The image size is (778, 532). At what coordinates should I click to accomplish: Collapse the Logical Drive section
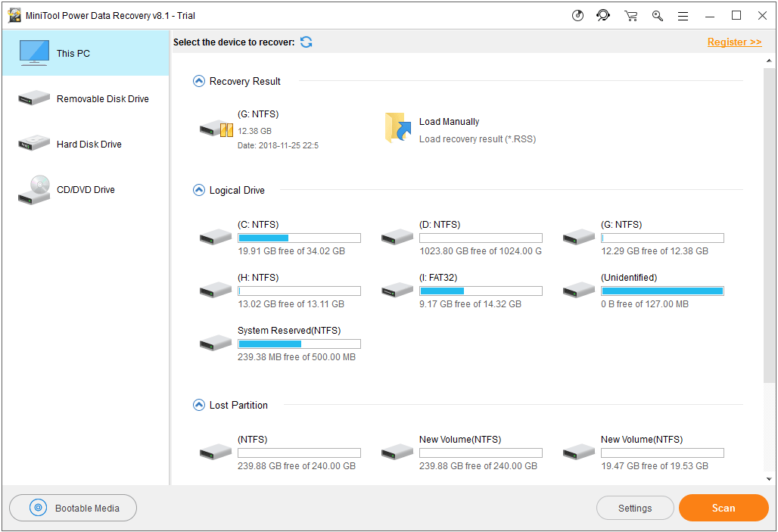tap(199, 190)
